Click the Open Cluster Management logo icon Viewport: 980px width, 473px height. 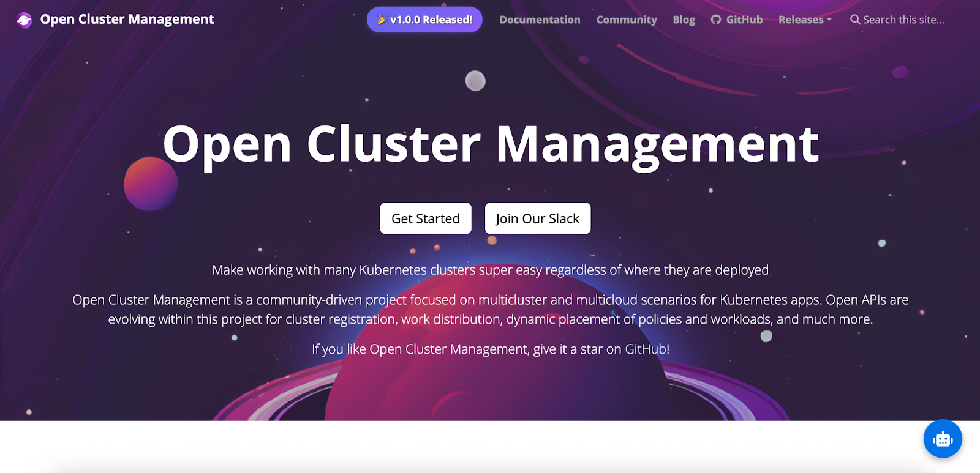24,20
